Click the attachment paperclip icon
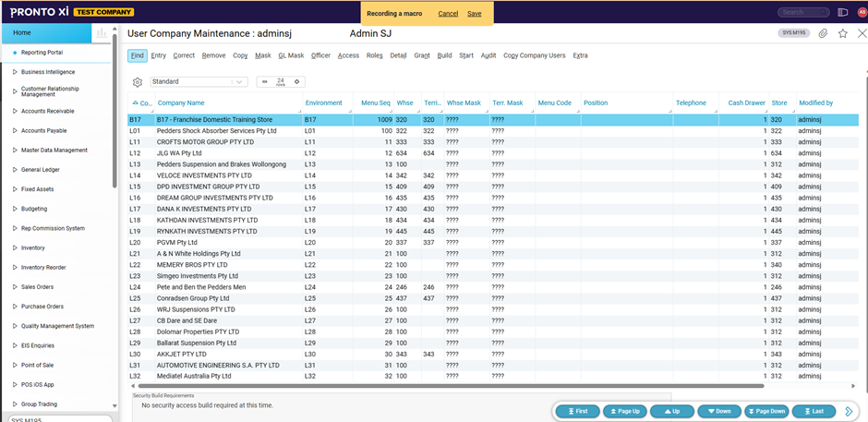 [823, 33]
